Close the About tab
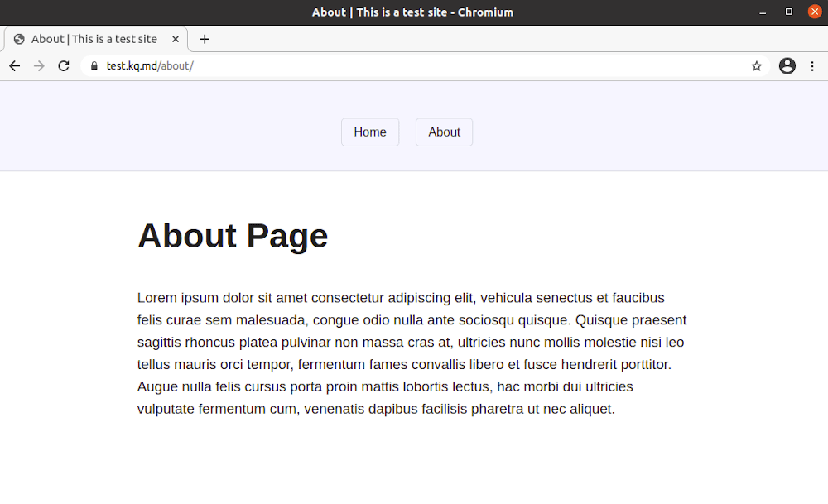Image resolution: width=828 pixels, height=504 pixels. tap(175, 39)
